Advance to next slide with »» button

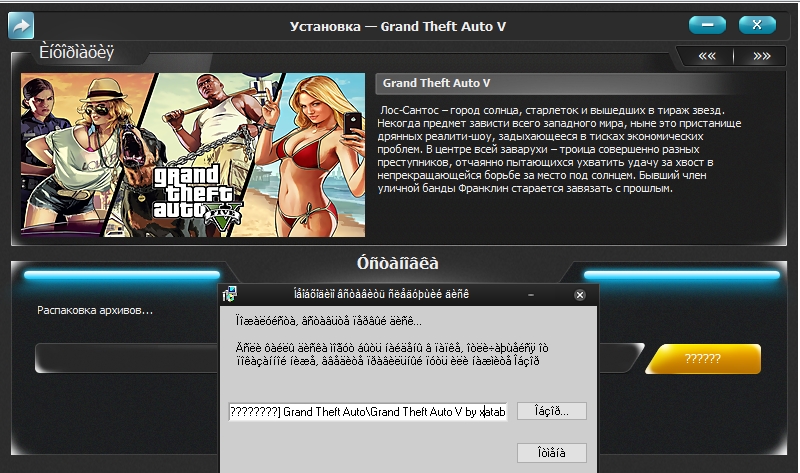coord(762,56)
